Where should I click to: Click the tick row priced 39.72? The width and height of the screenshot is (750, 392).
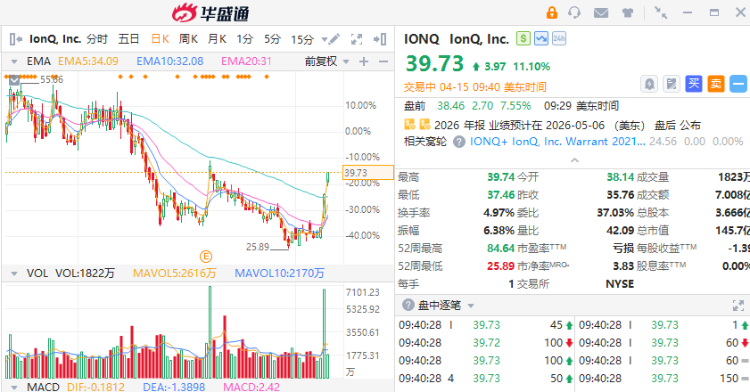485,343
